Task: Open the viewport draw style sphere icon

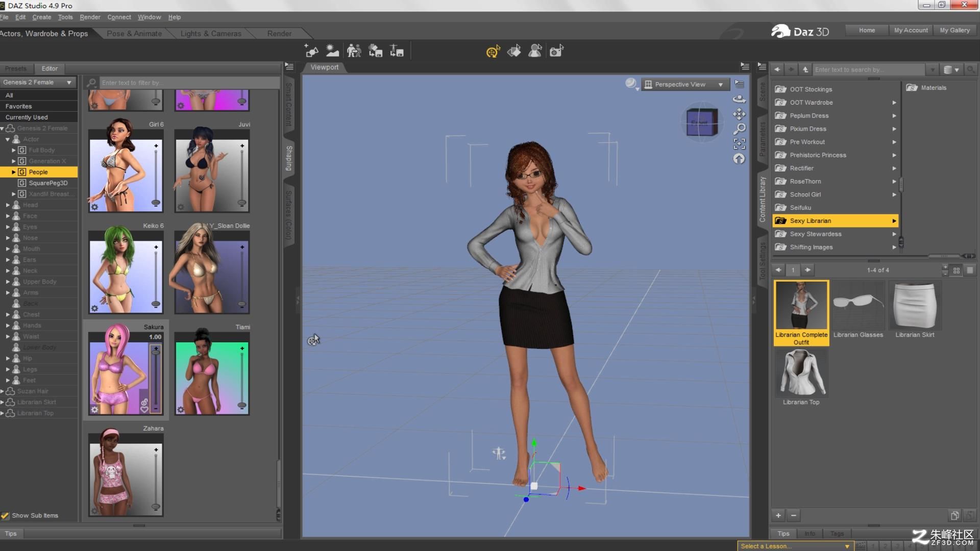Action: pos(632,84)
